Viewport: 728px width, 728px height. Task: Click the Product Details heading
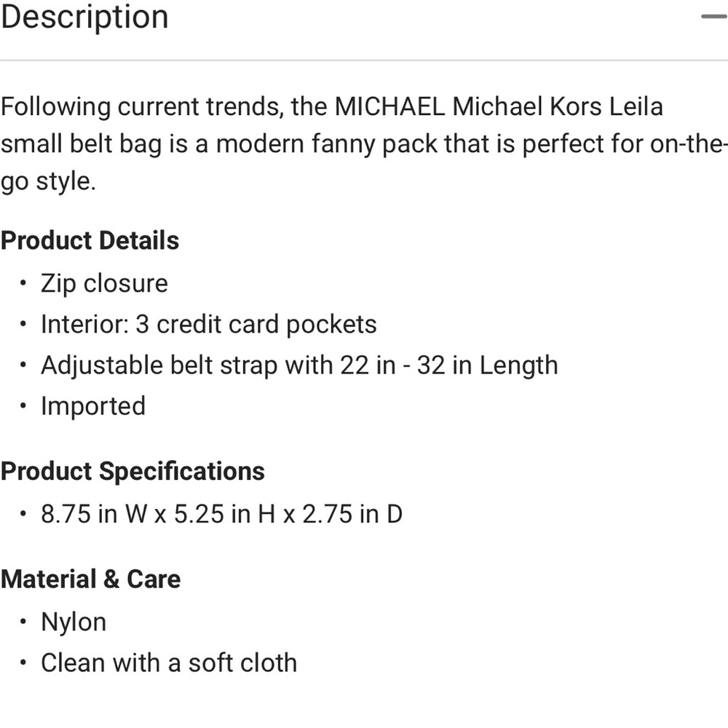90,240
